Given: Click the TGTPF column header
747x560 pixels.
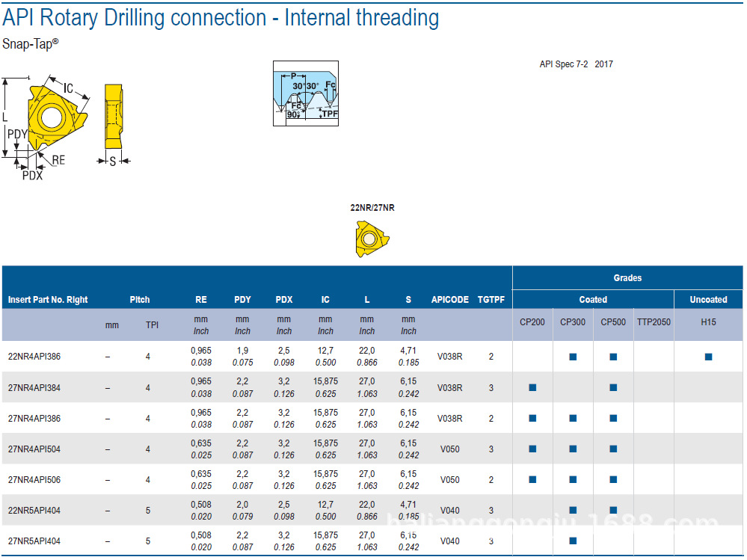Looking at the screenshot, I should coord(491,300).
